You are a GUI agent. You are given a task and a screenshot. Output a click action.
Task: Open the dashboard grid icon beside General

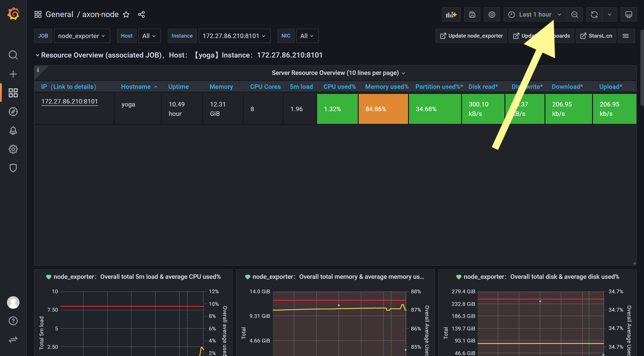[x=38, y=14]
